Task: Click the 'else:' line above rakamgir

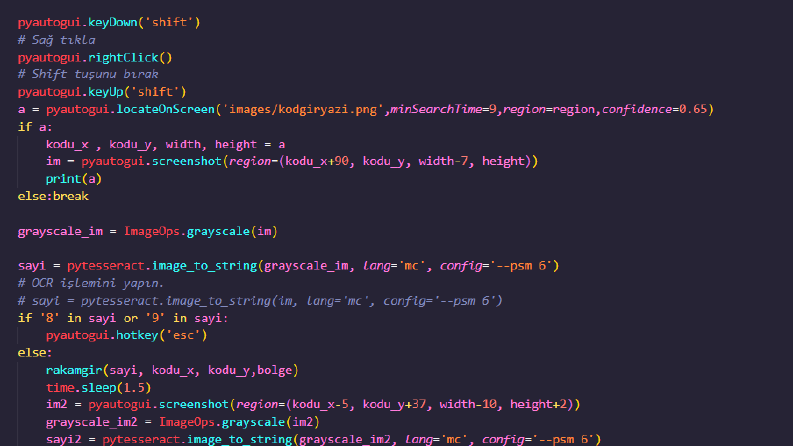Action: coord(35,352)
